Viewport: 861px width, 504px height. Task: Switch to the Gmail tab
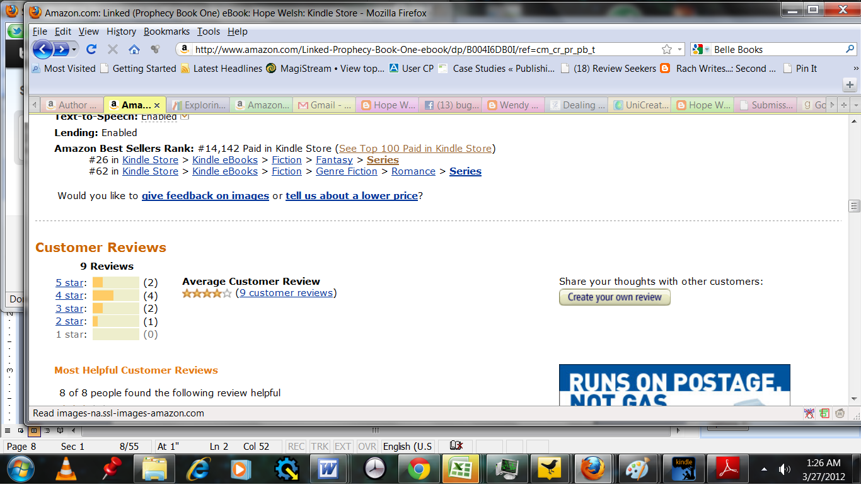click(x=325, y=105)
